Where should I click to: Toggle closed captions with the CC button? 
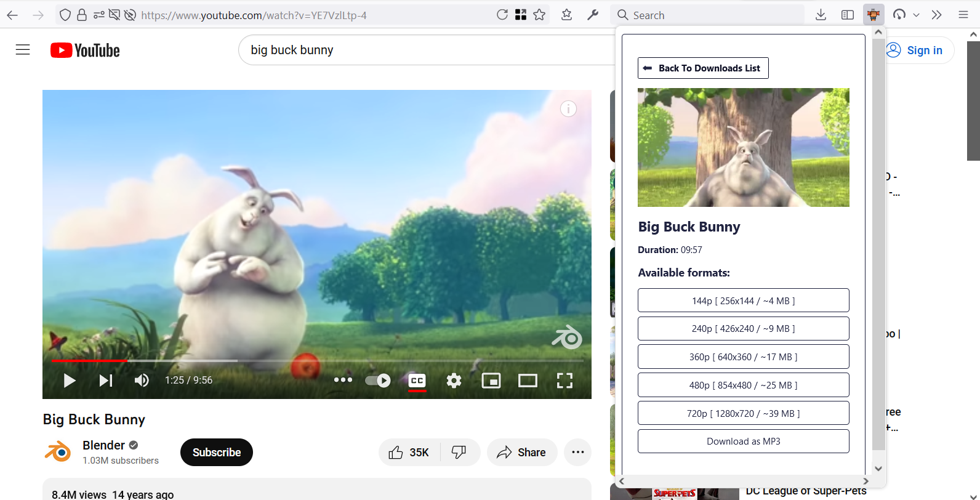417,381
